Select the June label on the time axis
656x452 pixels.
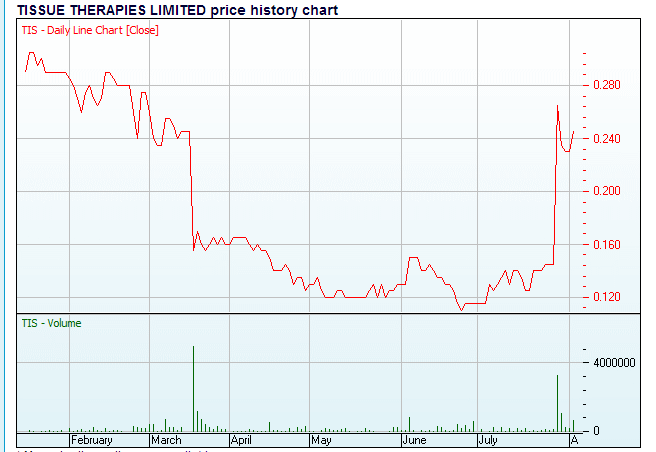pyautogui.click(x=415, y=440)
